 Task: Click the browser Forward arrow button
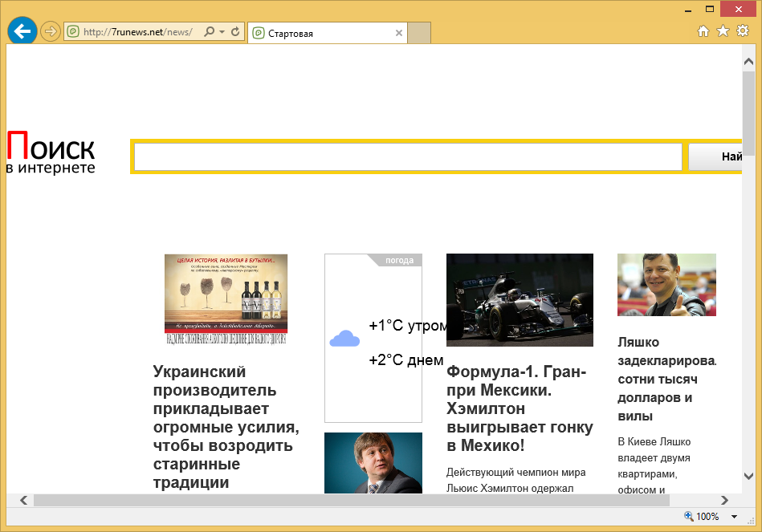click(51, 32)
